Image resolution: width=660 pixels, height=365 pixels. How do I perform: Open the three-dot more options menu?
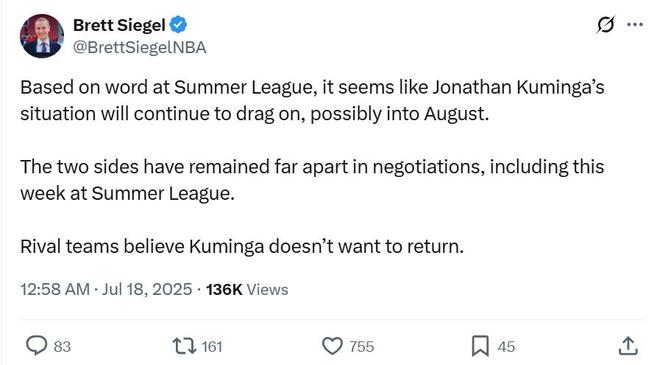pyautogui.click(x=635, y=24)
